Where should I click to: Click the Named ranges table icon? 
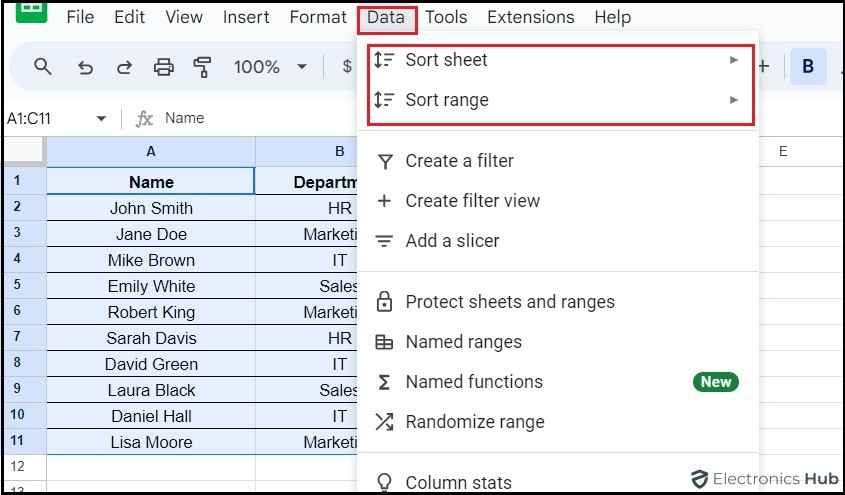point(384,342)
